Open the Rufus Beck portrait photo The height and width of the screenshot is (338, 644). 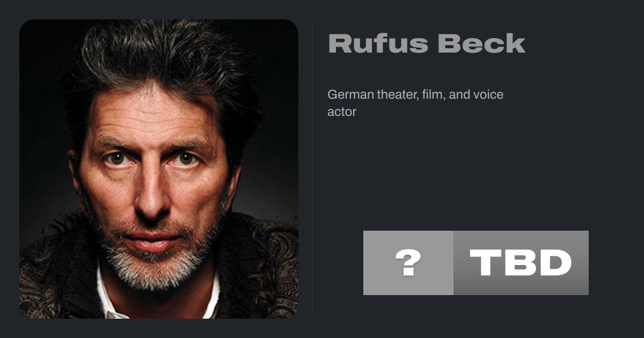point(159,169)
